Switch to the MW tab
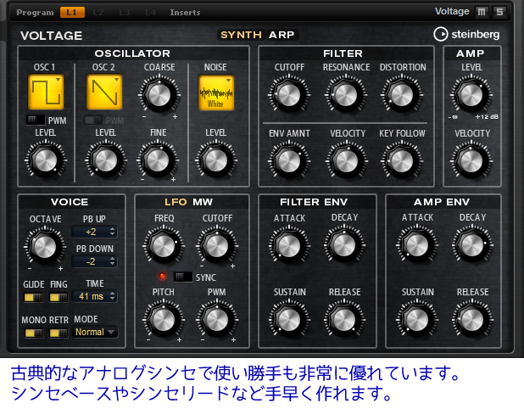 (x=203, y=202)
